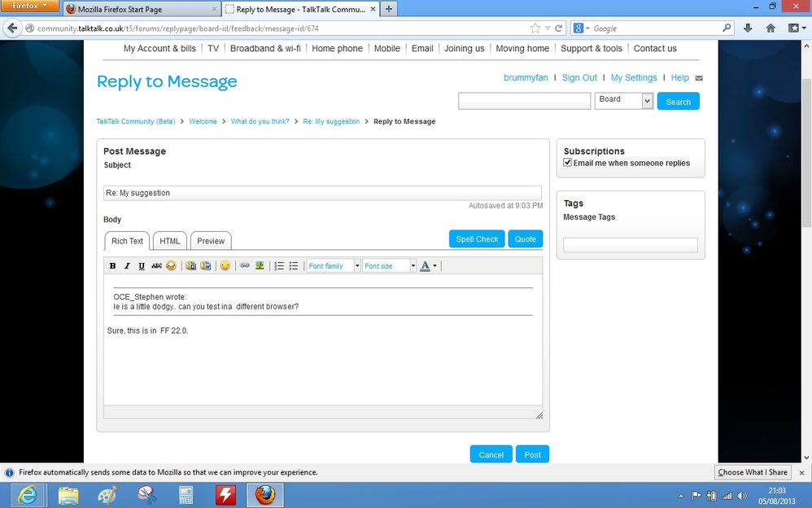
Task: Apply italic formatting in the editor
Action: [127, 266]
